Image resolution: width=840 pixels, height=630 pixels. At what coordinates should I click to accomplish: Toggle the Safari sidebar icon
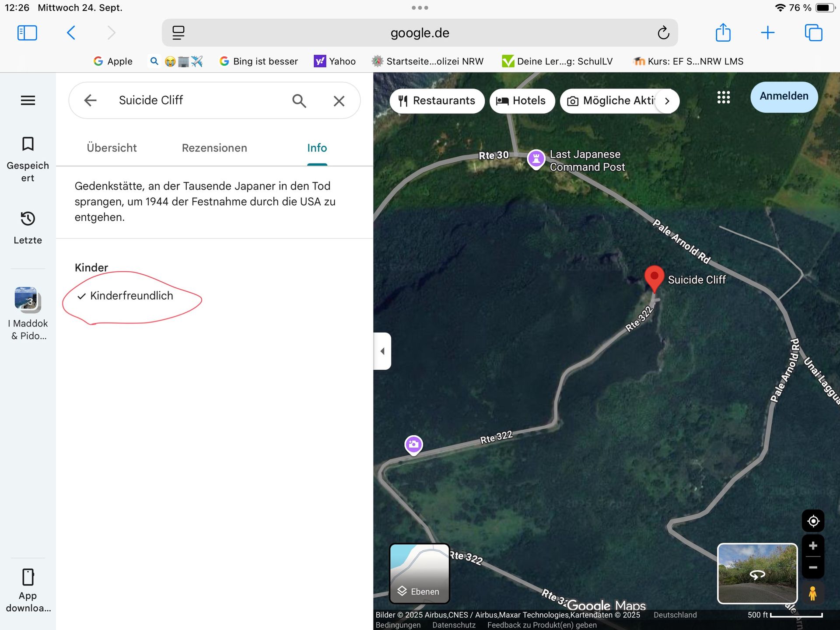tap(27, 33)
